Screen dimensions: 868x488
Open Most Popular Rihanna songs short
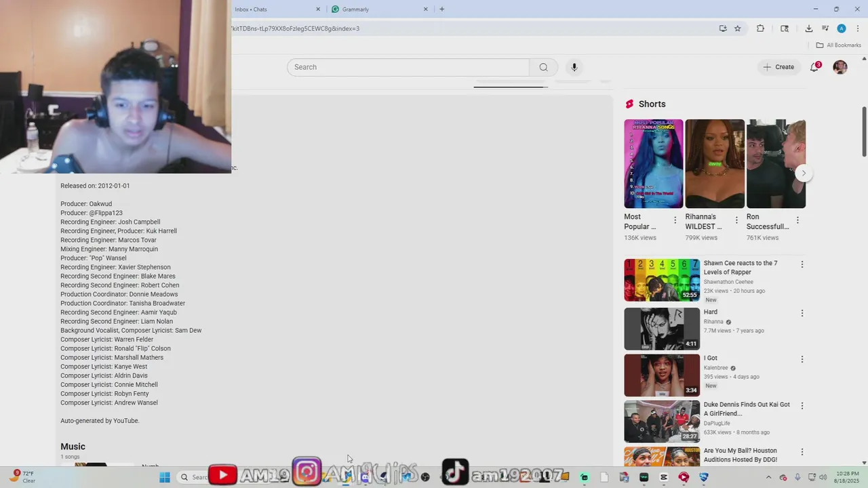coord(654,164)
